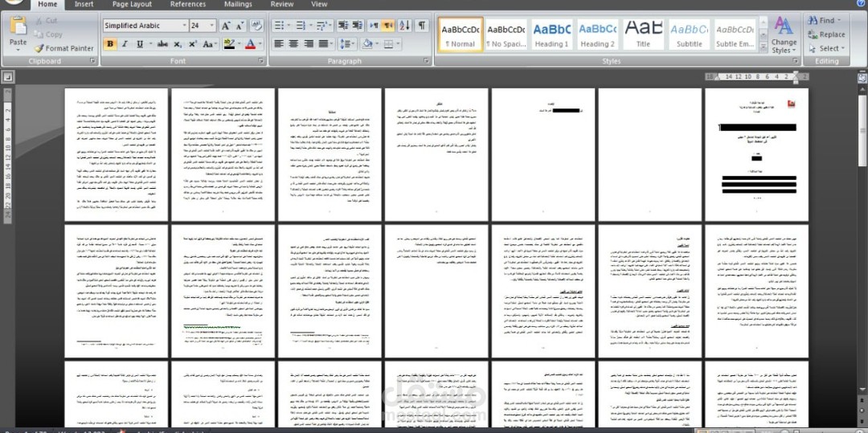Screen dimensions: 868x433
Task: Click the view ruler icon above scrollbar
Action: (862, 78)
